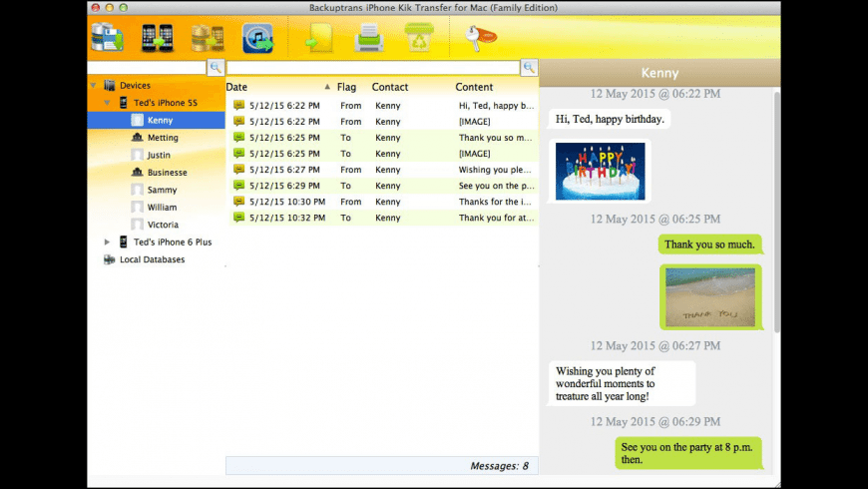Click the device list search magnifier button
The height and width of the screenshot is (489, 868).
216,68
